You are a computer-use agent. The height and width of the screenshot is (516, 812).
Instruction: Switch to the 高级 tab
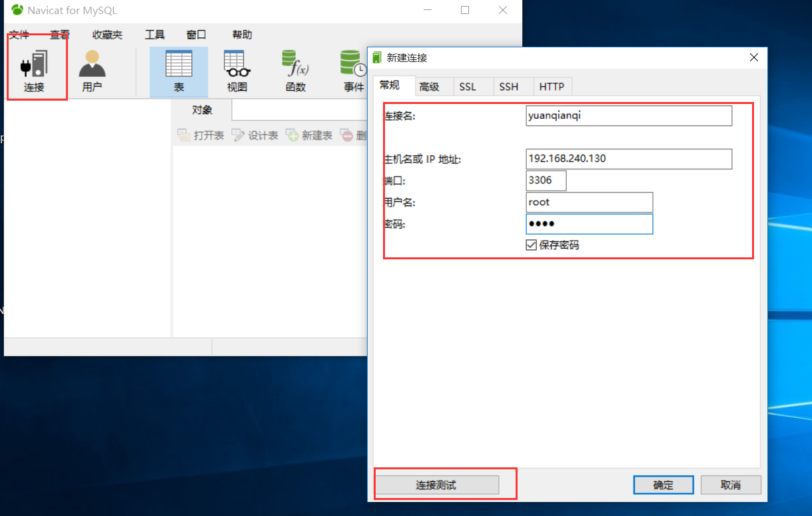pos(434,86)
